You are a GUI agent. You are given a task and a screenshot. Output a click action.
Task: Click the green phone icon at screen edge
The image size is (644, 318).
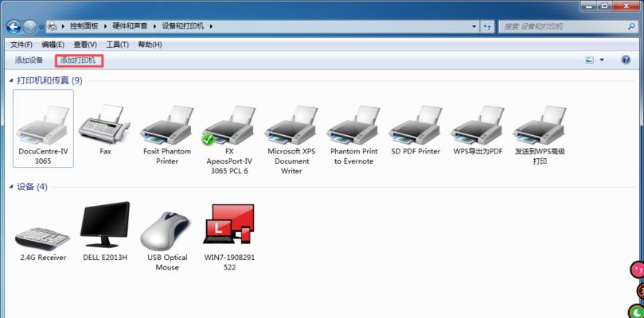coord(637,312)
